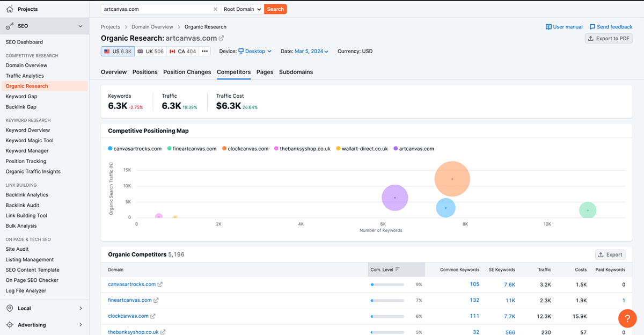This screenshot has width=644, height=335.
Task: Click the Send feedback speech bubble icon
Action: pos(591,26)
